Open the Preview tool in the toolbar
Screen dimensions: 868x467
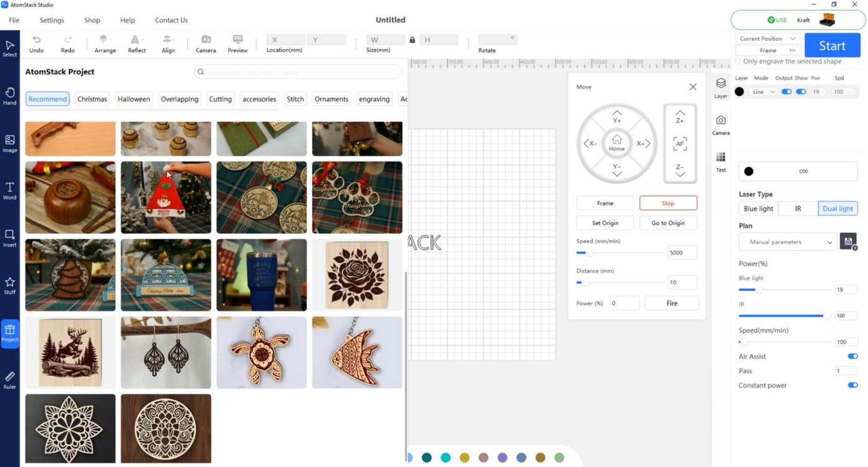237,44
